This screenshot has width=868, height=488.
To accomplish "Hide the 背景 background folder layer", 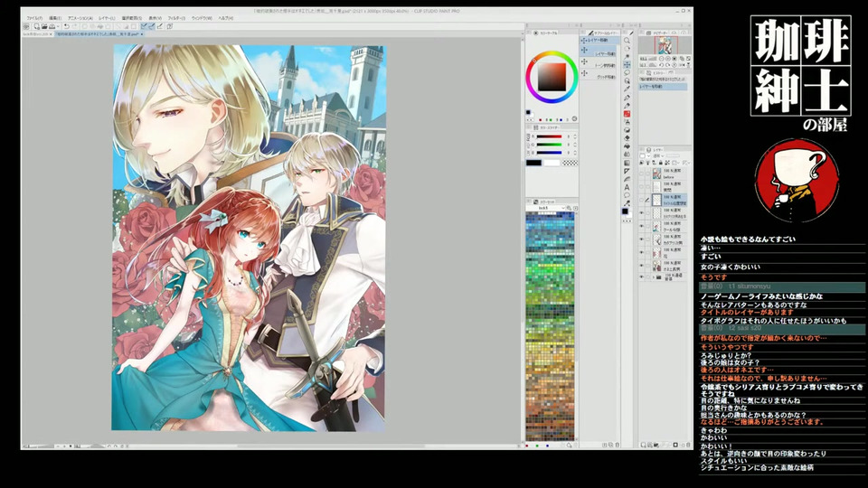I will [x=642, y=277].
